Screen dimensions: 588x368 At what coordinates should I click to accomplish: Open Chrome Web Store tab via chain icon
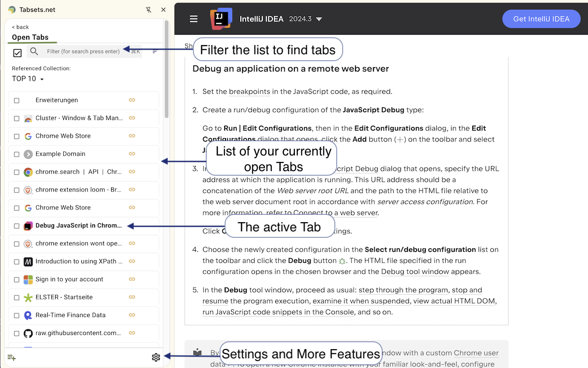pyautogui.click(x=132, y=136)
